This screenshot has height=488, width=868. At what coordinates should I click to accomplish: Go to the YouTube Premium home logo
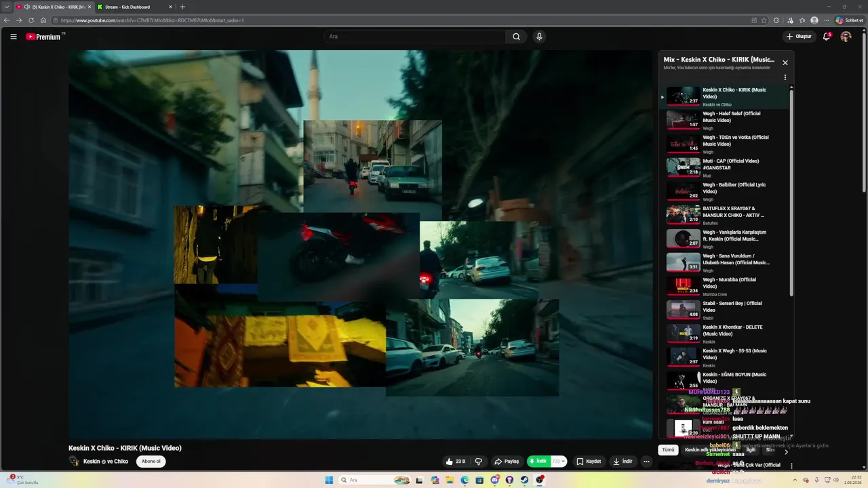pos(45,37)
